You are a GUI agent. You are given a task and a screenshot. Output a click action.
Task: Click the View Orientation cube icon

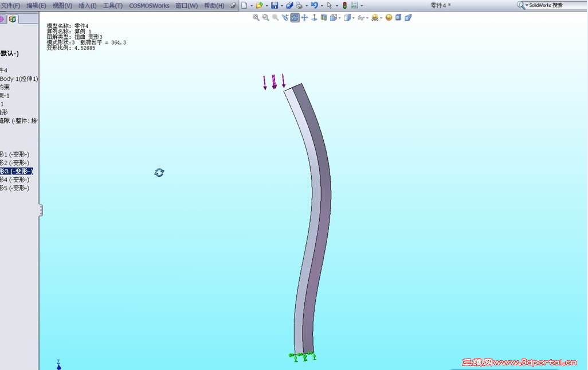(x=333, y=17)
